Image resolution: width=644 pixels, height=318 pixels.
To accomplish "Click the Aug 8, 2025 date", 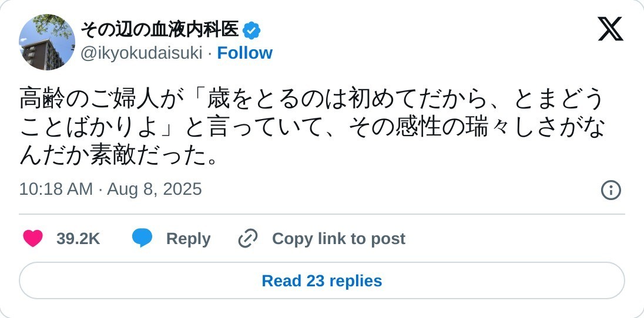I will [x=155, y=190].
